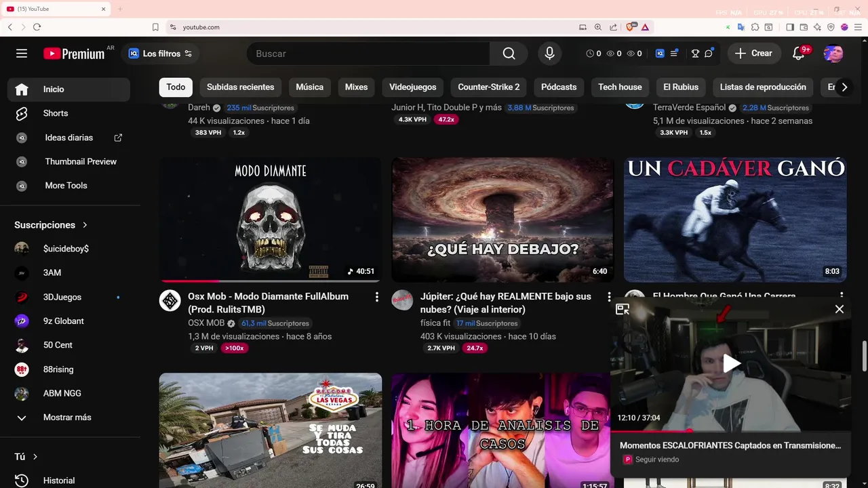Click Brave Rewards triangle icon

point(645,27)
